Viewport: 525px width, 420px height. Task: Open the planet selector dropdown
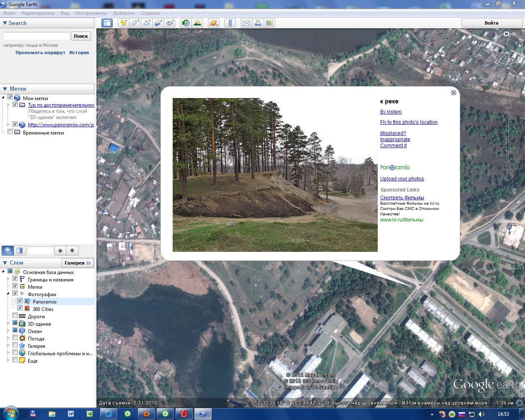tap(214, 23)
